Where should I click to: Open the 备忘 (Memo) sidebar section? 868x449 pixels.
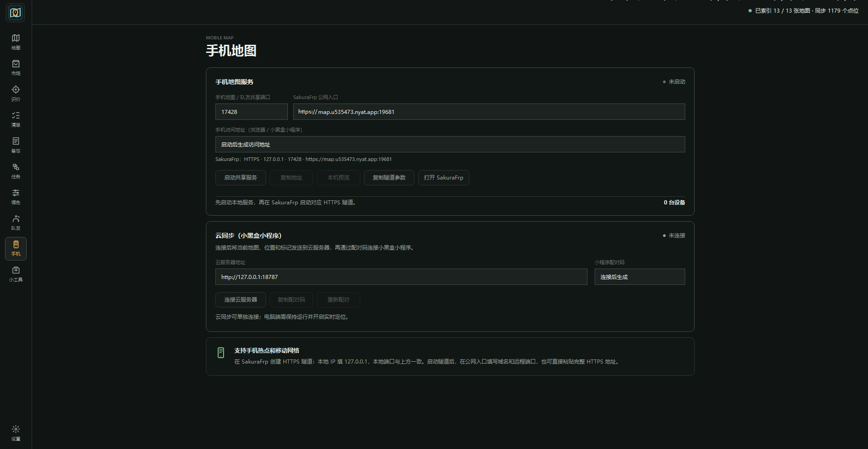(x=16, y=145)
